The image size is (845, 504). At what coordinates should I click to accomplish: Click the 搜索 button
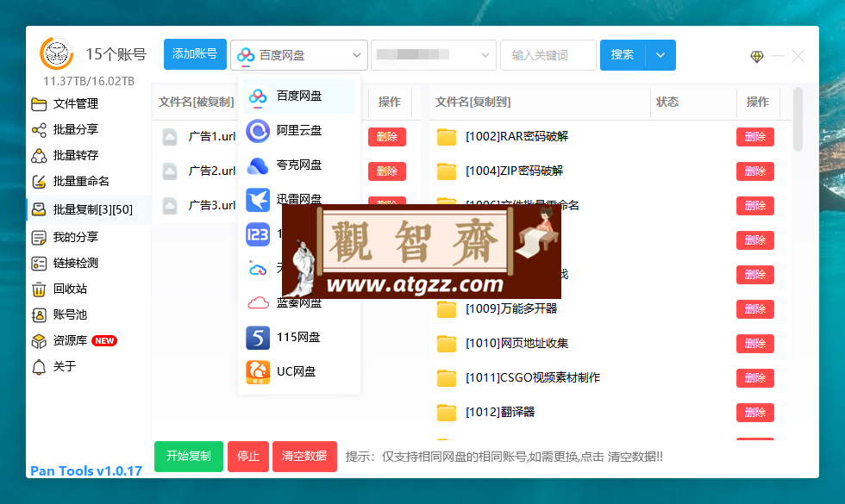pyautogui.click(x=623, y=55)
